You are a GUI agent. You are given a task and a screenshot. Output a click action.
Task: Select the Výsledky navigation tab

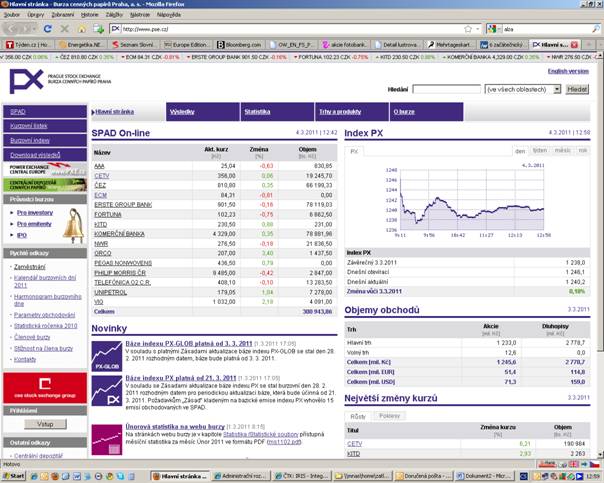(203, 112)
